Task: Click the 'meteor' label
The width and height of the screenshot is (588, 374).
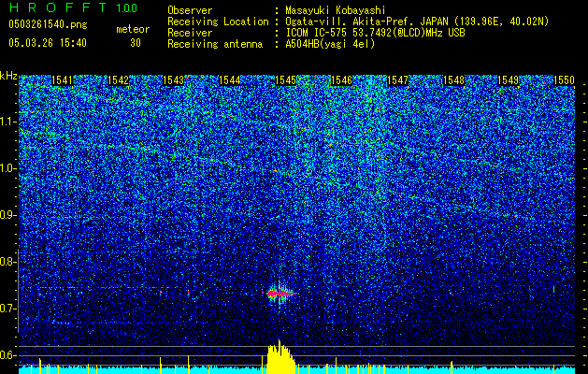Action: [133, 29]
